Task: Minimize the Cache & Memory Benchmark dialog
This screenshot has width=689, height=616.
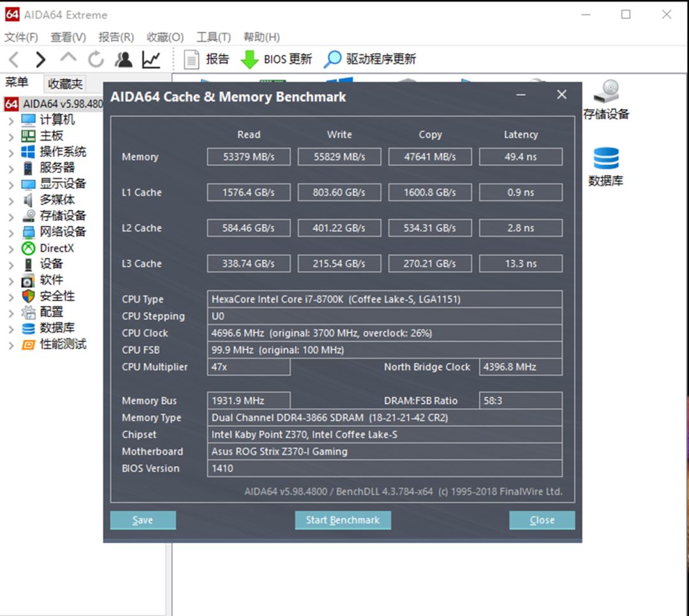Action: (521, 94)
